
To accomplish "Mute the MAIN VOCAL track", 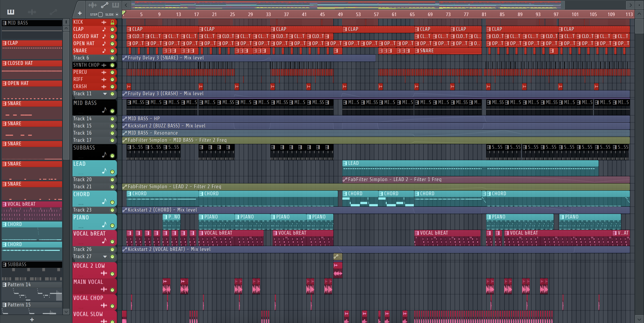I will [112, 290].
